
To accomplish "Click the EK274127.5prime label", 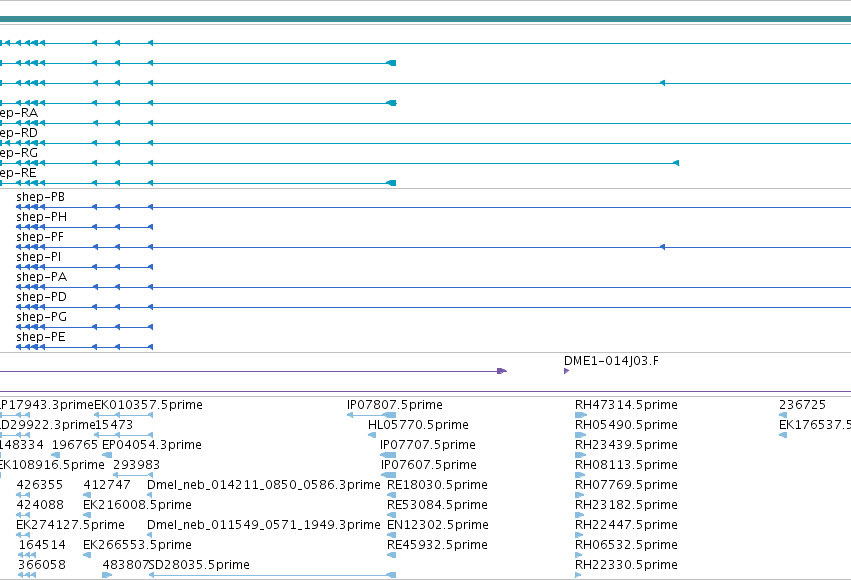I will tap(71, 525).
